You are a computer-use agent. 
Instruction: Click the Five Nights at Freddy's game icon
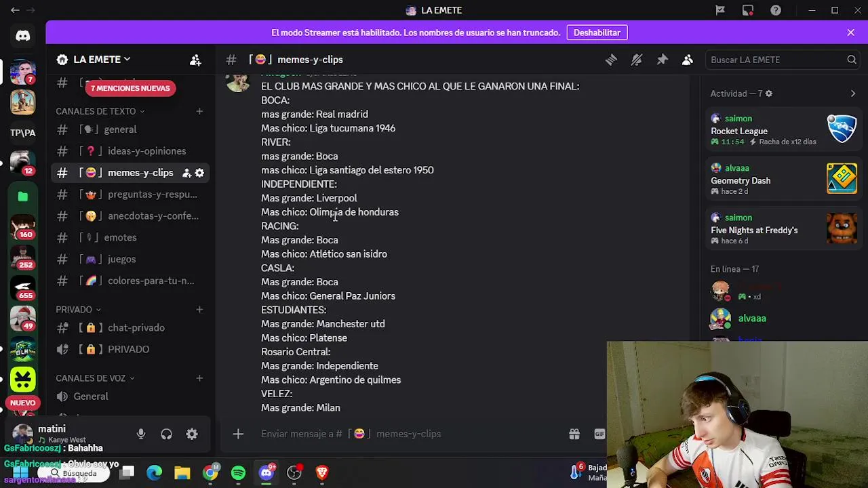pos(842,228)
